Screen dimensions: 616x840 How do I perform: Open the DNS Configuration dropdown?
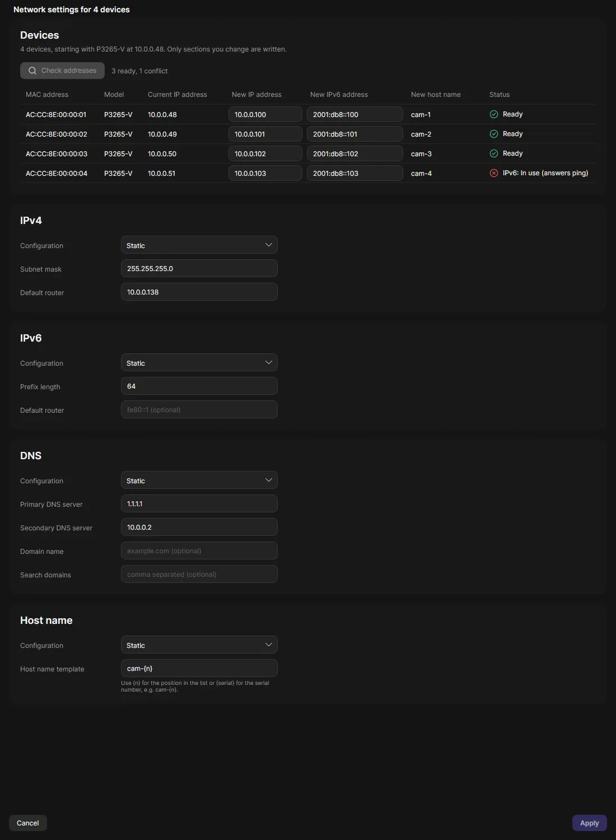[x=199, y=480]
